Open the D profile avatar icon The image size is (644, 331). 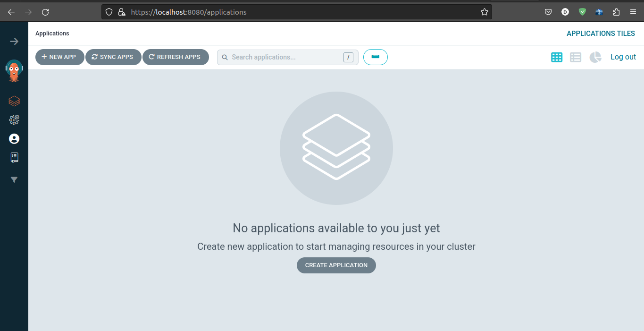click(x=565, y=12)
